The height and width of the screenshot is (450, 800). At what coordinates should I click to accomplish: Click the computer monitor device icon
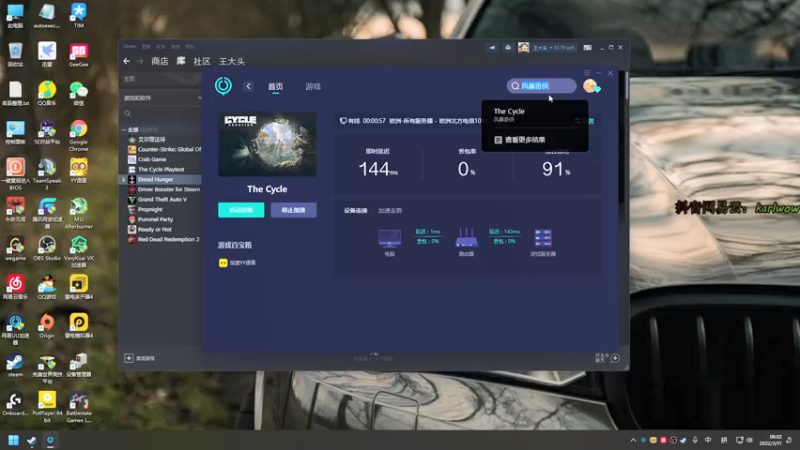pos(389,238)
